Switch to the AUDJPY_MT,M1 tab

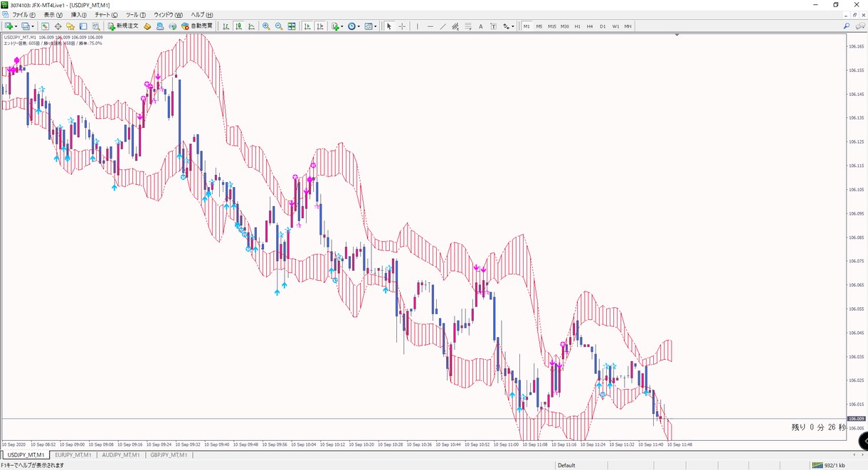(121, 454)
